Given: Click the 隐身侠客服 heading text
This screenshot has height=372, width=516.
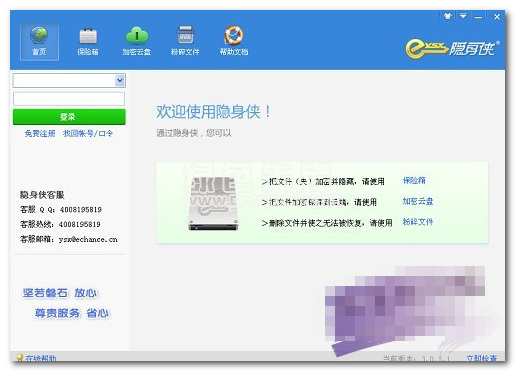Looking at the screenshot, I should pyautogui.click(x=42, y=195).
